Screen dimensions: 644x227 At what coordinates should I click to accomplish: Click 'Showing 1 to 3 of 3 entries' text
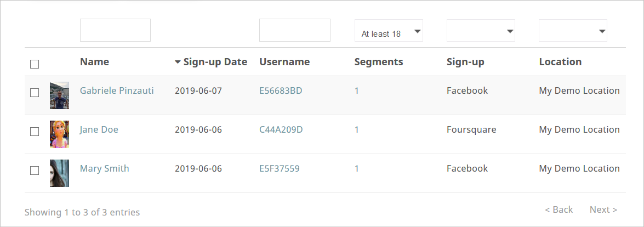[x=82, y=212]
